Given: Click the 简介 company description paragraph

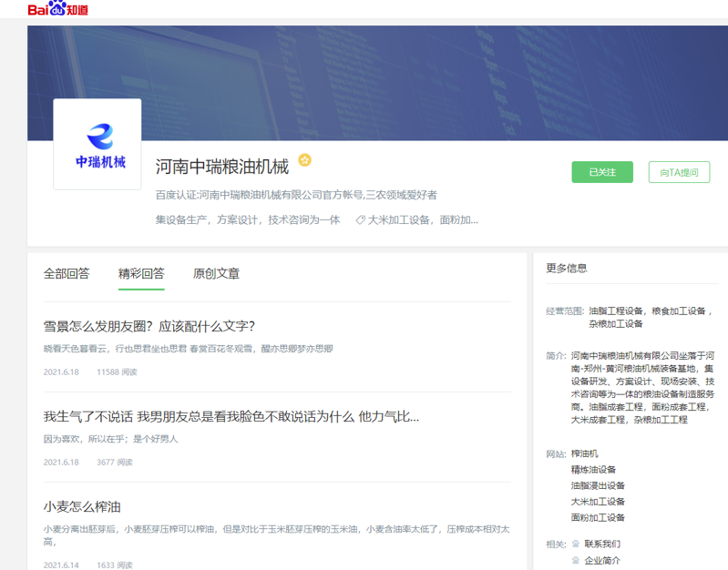Looking at the screenshot, I should tap(642, 388).
